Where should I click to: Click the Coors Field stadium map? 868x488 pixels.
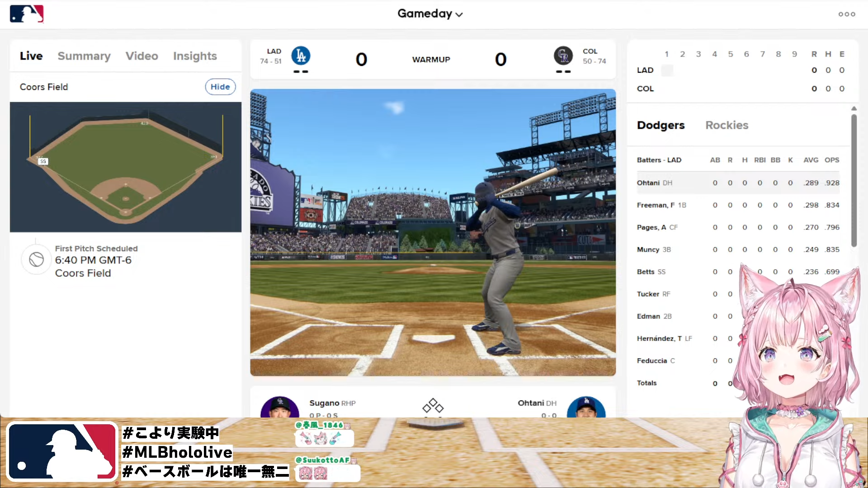pyautogui.click(x=126, y=167)
